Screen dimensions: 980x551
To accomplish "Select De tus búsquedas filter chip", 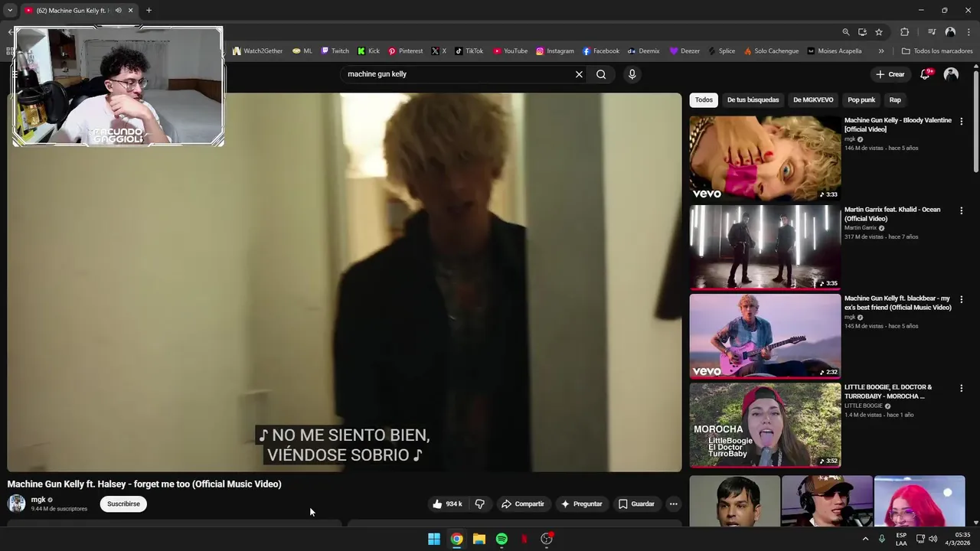I will pos(753,99).
